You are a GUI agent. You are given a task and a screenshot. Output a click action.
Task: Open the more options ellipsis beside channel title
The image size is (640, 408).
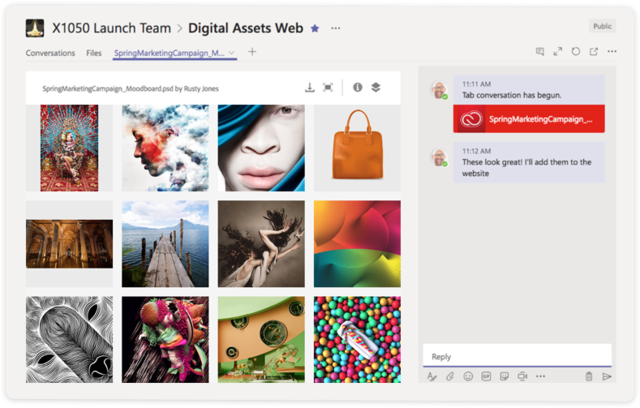[x=336, y=28]
